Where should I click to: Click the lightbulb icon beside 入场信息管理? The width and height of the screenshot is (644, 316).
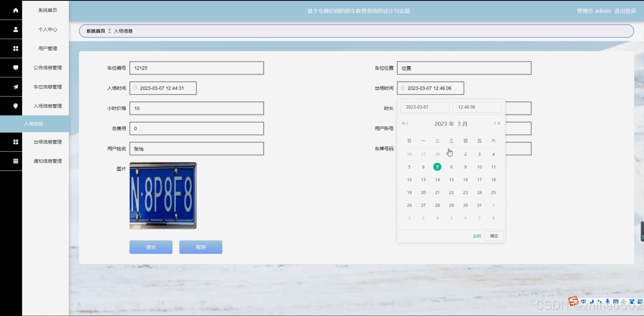pos(16,106)
